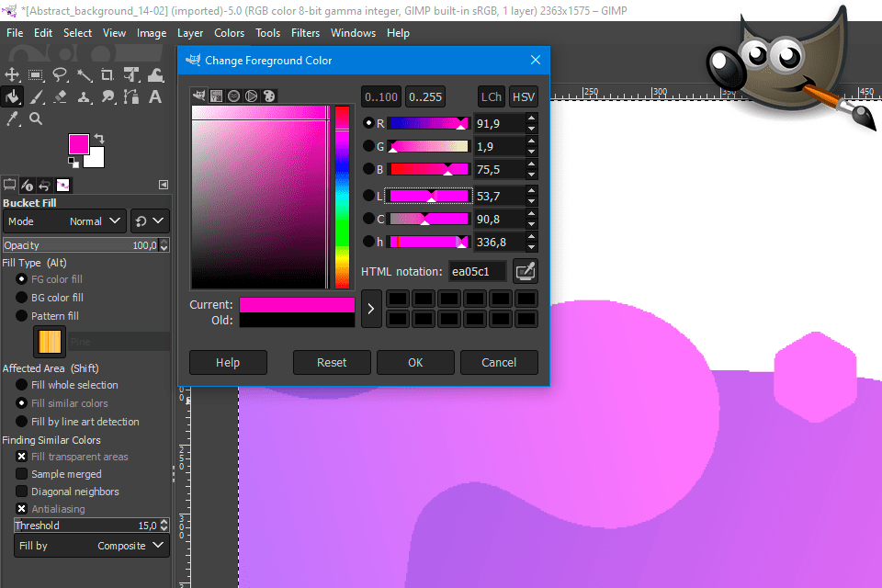Choose Fill by line art detection
Viewport: 882px width, 588px height.
click(x=21, y=422)
